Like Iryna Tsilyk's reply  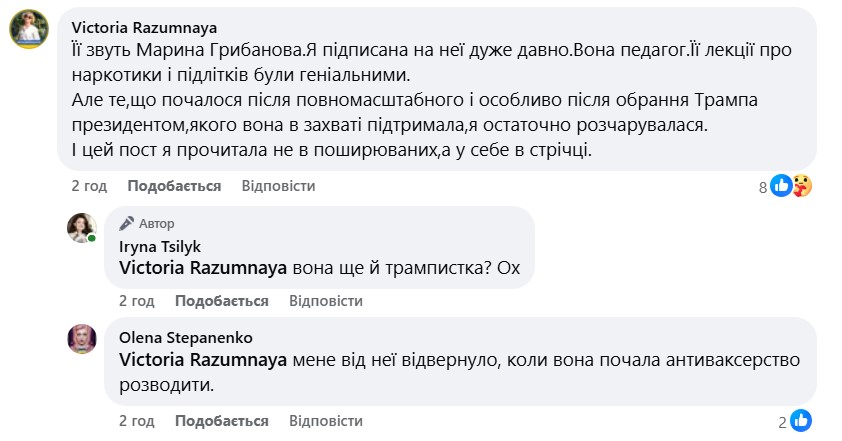(x=221, y=300)
